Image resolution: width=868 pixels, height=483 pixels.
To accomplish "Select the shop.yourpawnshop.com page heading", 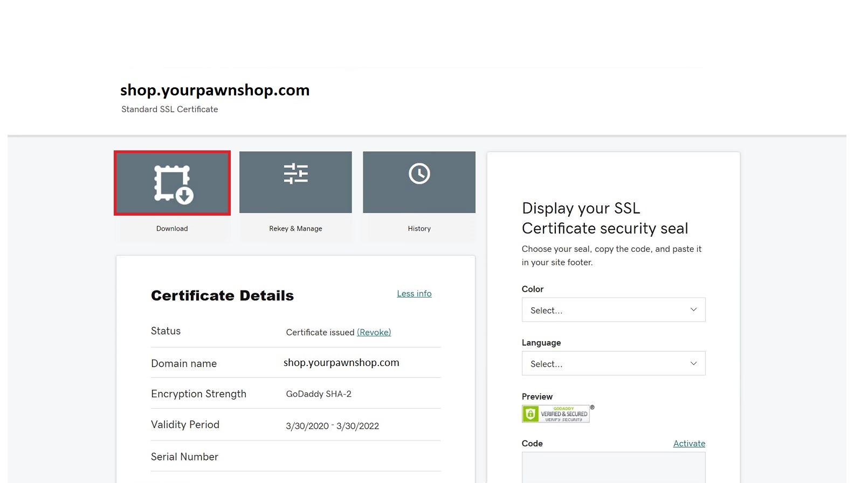I will (215, 90).
